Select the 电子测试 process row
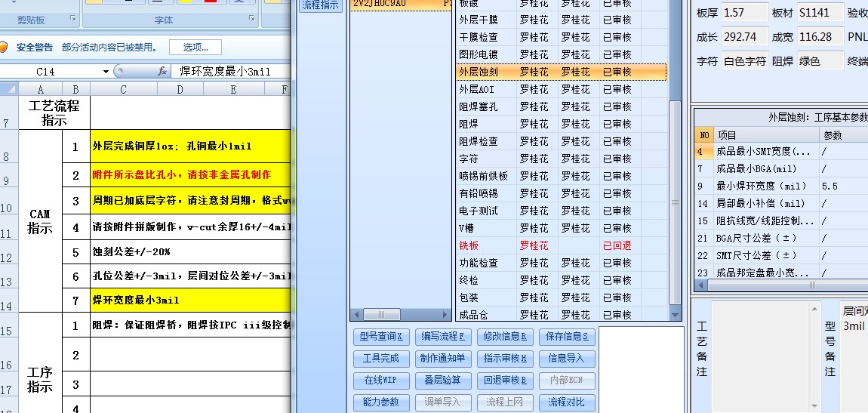Image resolution: width=868 pixels, height=413 pixels. tap(562, 211)
